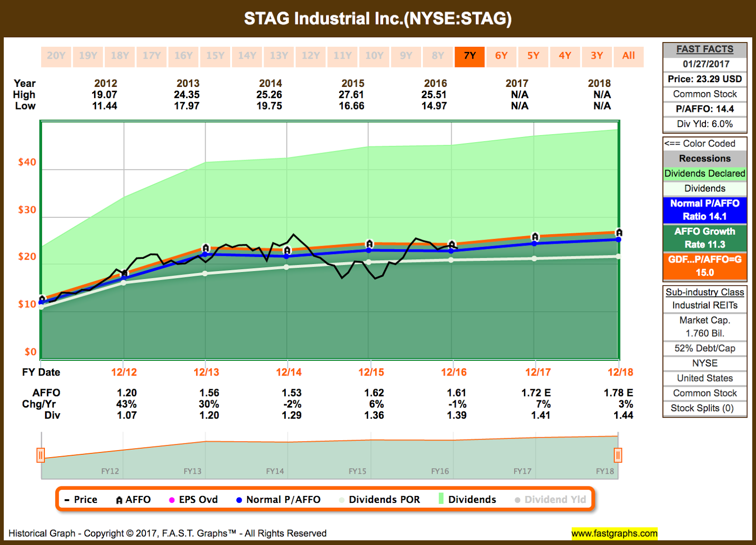
Task: Click the GDF P/AFFO=G 15.0 orange box
Action: [704, 266]
